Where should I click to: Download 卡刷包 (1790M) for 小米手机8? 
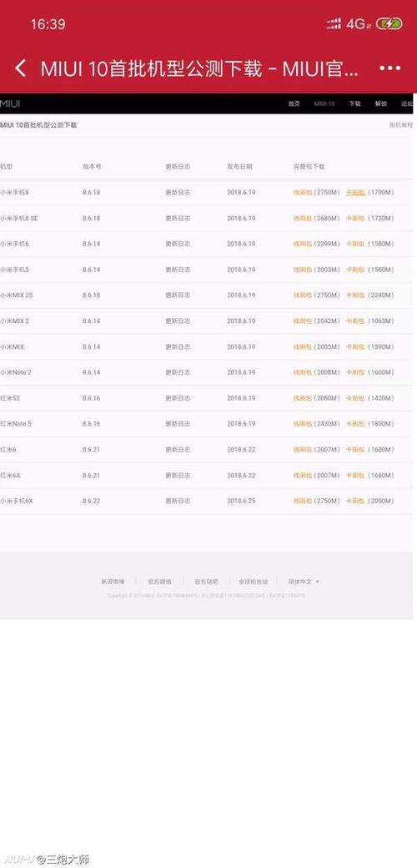(355, 193)
